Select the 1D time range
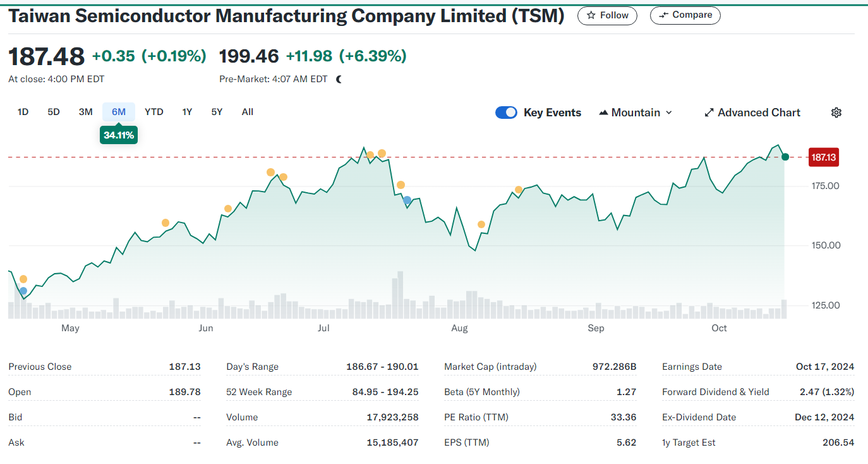Viewport: 868px width, 464px height. (x=23, y=112)
